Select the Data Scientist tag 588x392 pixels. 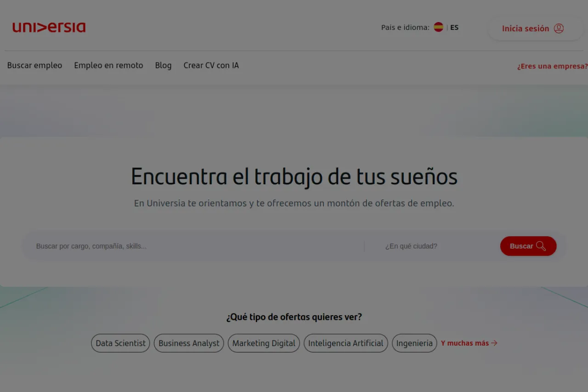(120, 343)
